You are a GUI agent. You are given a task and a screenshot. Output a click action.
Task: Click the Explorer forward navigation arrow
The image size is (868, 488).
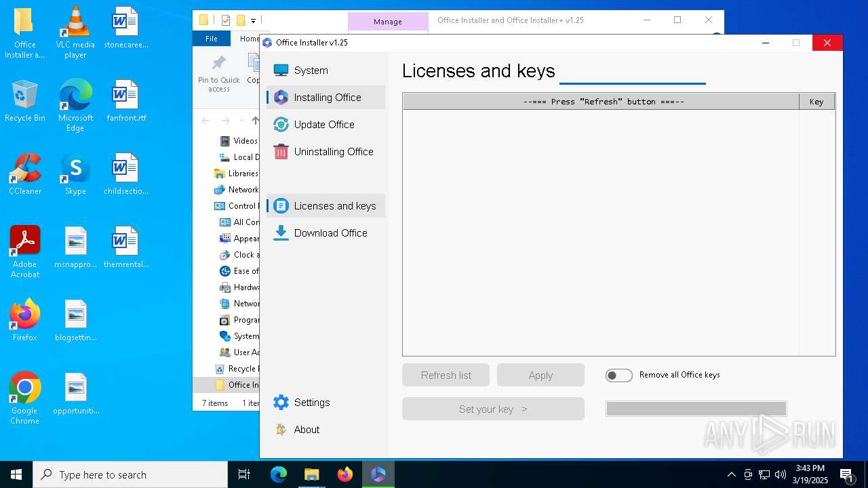226,121
